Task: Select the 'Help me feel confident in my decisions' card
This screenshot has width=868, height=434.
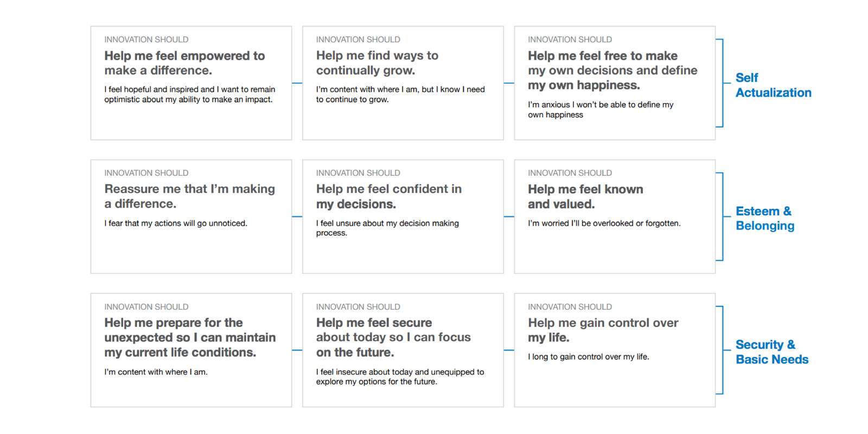Action: click(x=403, y=216)
